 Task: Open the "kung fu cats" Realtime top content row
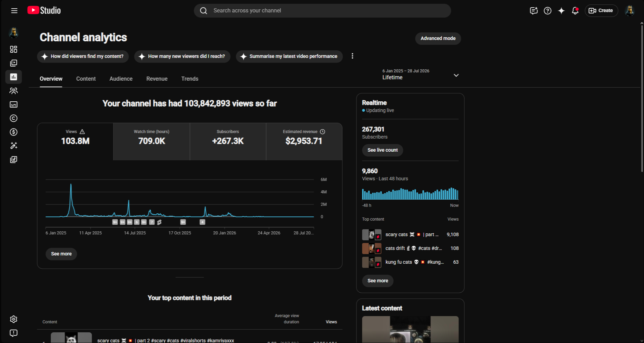[x=410, y=262]
